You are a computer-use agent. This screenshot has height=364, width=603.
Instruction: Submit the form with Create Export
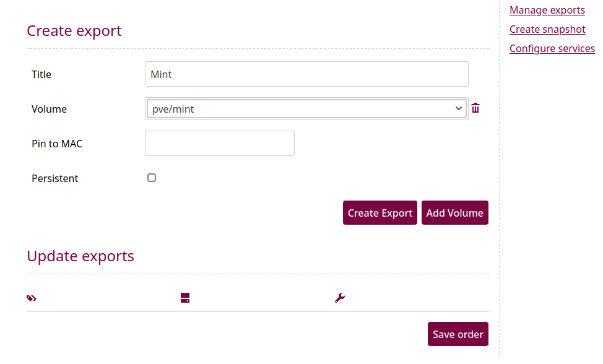point(380,212)
